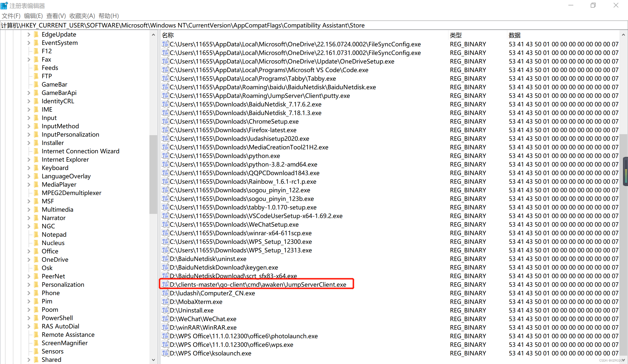
Task: Select the MediaCreationTool21H2.exe value
Action: click(x=249, y=147)
